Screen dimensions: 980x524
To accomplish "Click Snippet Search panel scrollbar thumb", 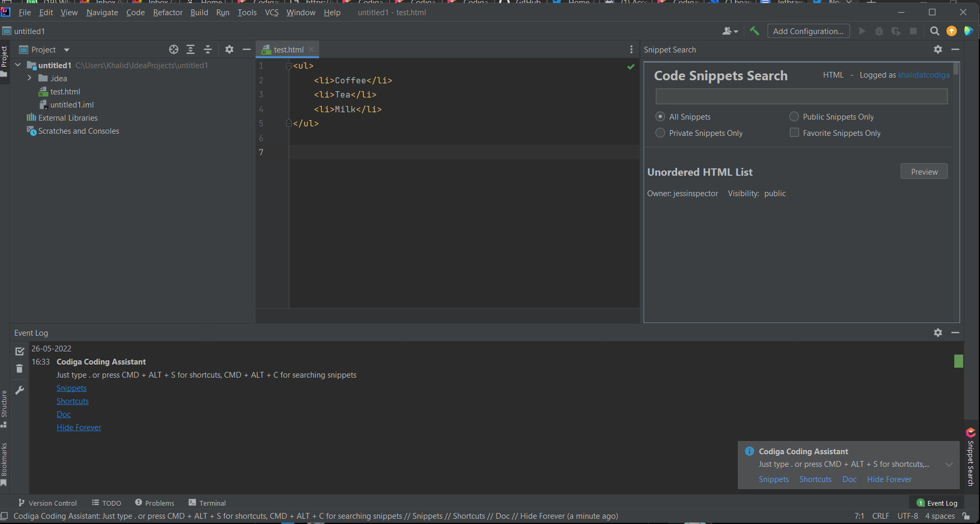I will coord(956,69).
